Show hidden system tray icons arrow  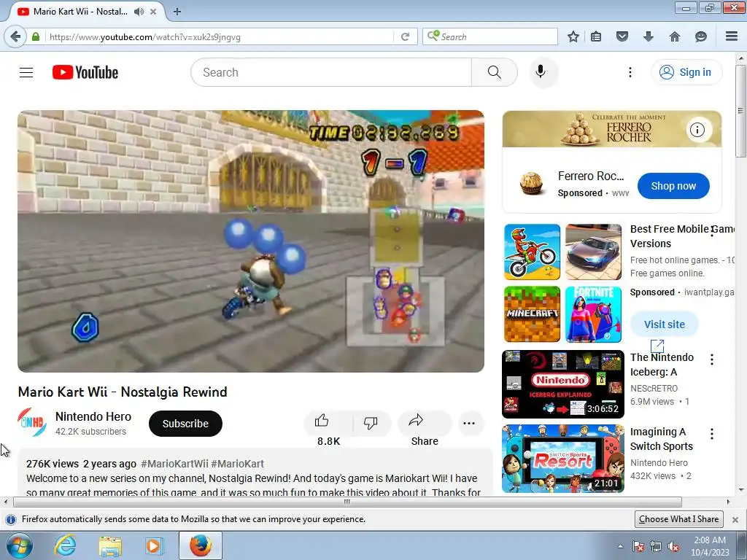click(x=620, y=546)
